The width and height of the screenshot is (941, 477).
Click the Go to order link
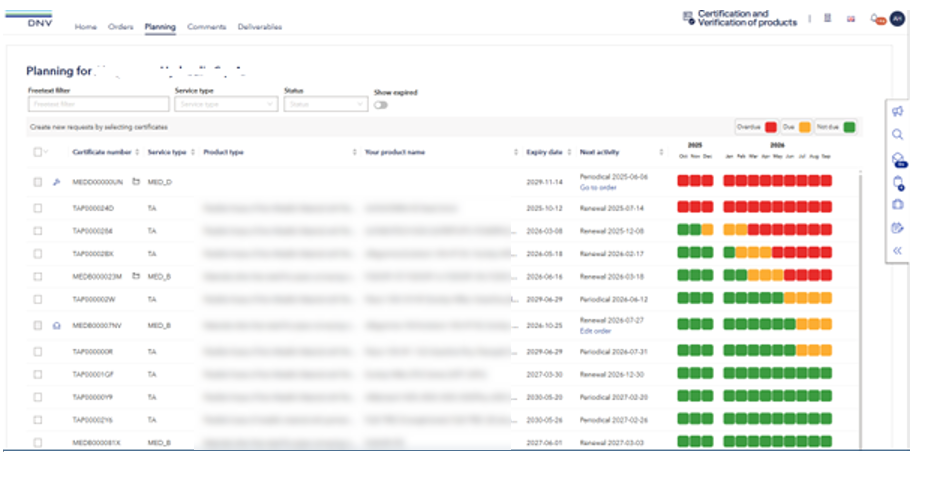tap(598, 188)
